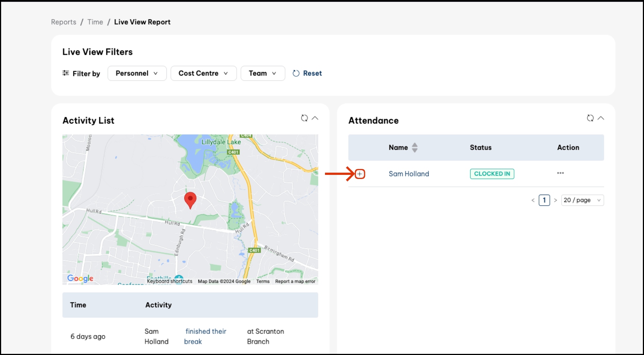Go to Time in breadcrumb
This screenshot has width=644, height=355.
[95, 22]
